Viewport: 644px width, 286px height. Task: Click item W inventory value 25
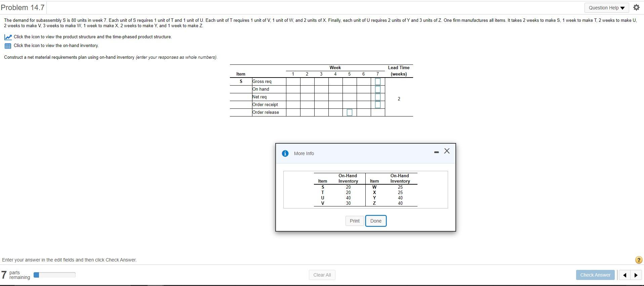click(x=400, y=187)
